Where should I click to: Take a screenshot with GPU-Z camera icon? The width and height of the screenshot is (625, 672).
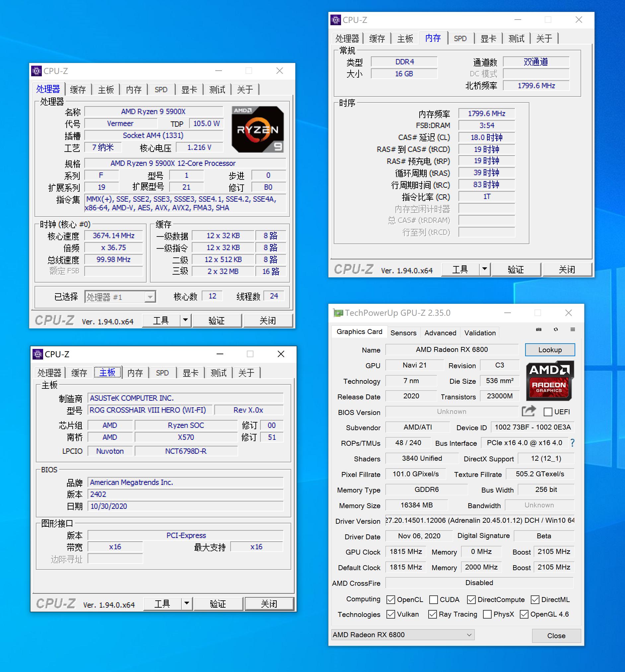coord(539,329)
